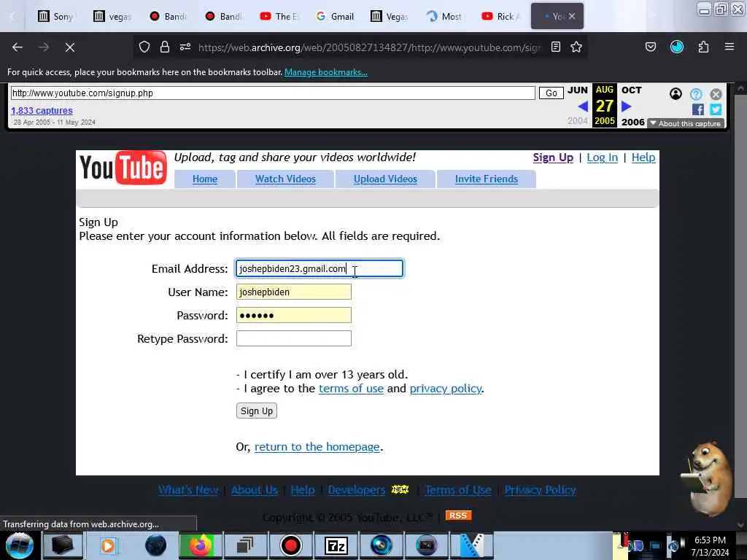Image resolution: width=747 pixels, height=560 pixels.
Task: Click the Sign Up submit button
Action: pyautogui.click(x=256, y=411)
